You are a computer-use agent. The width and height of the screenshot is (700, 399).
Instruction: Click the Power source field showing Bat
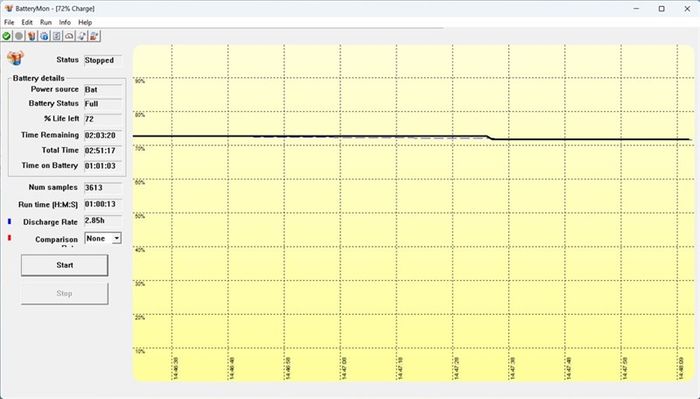pos(103,90)
